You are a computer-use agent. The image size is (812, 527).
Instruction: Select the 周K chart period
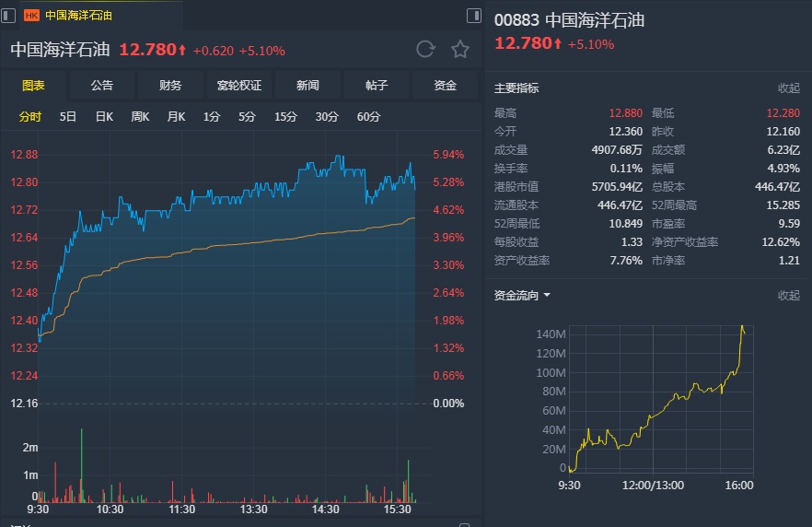140,117
